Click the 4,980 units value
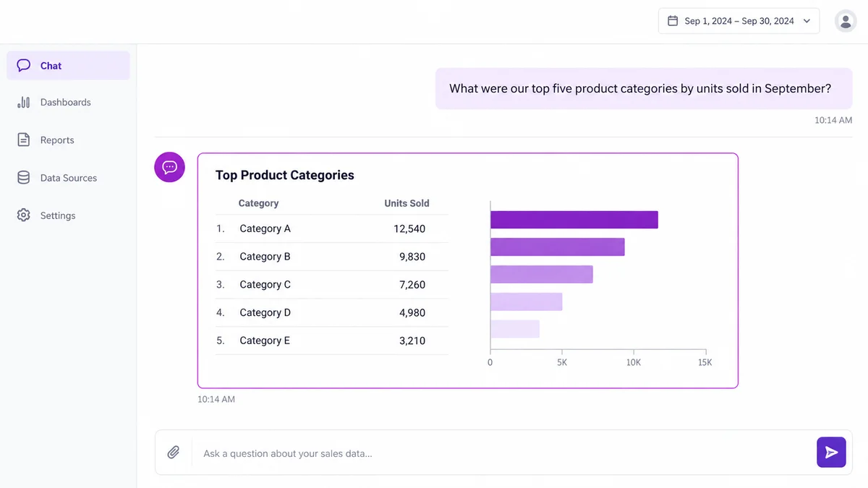Viewport: 868px width, 488px height. pos(412,313)
